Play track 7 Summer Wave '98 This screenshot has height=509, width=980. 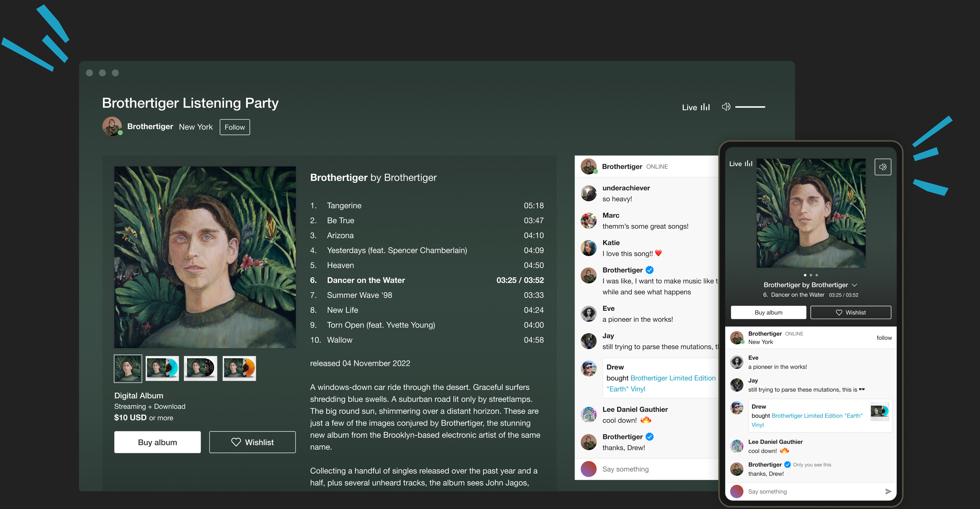pos(427,295)
